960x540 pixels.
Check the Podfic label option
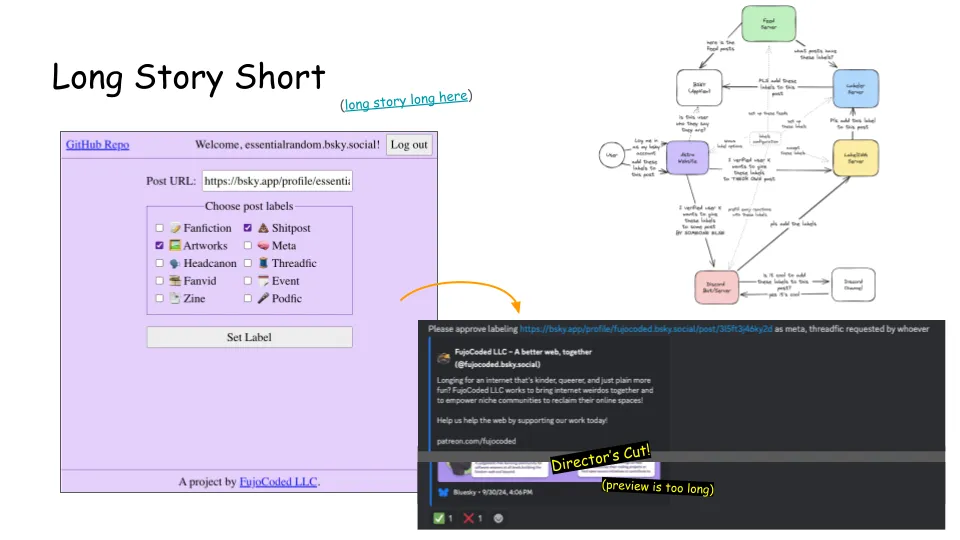tap(248, 298)
